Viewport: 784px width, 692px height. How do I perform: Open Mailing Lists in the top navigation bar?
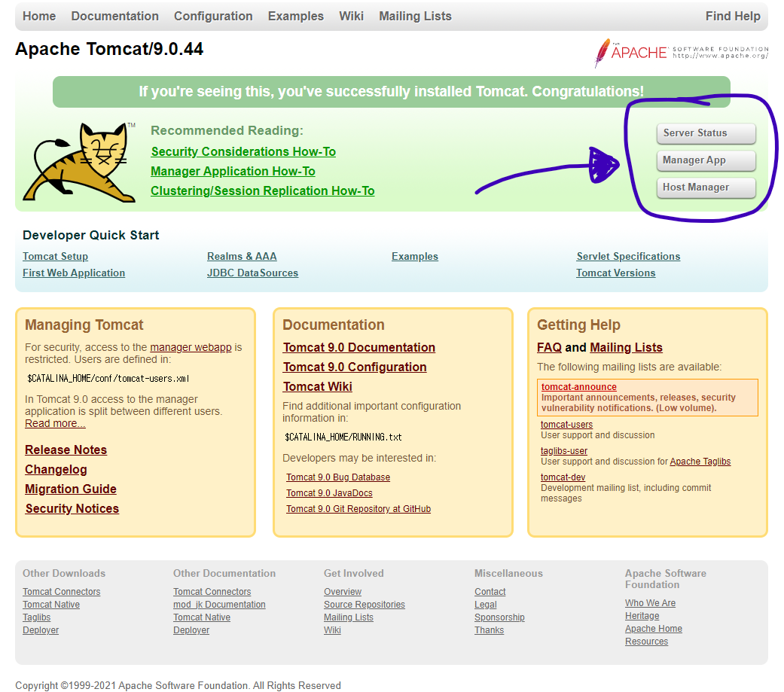point(415,16)
